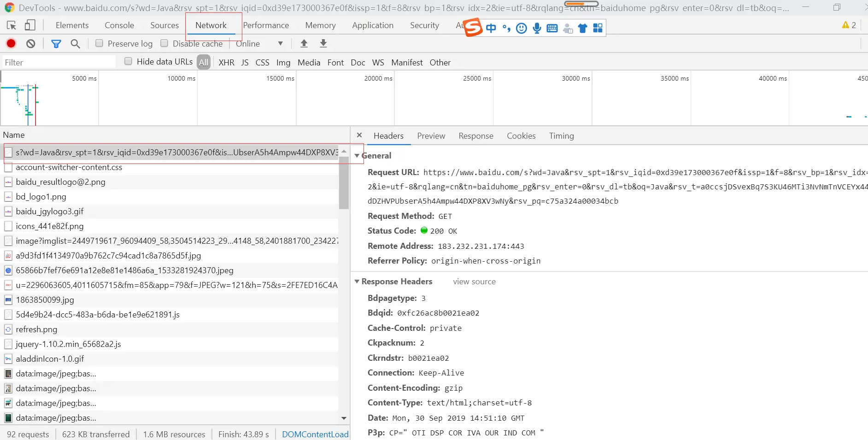The width and height of the screenshot is (868, 440).
Task: Import HAR file with upload arrow
Action: [304, 43]
